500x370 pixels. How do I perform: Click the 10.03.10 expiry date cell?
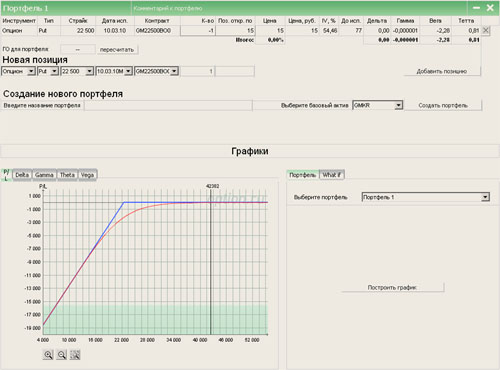tap(115, 31)
